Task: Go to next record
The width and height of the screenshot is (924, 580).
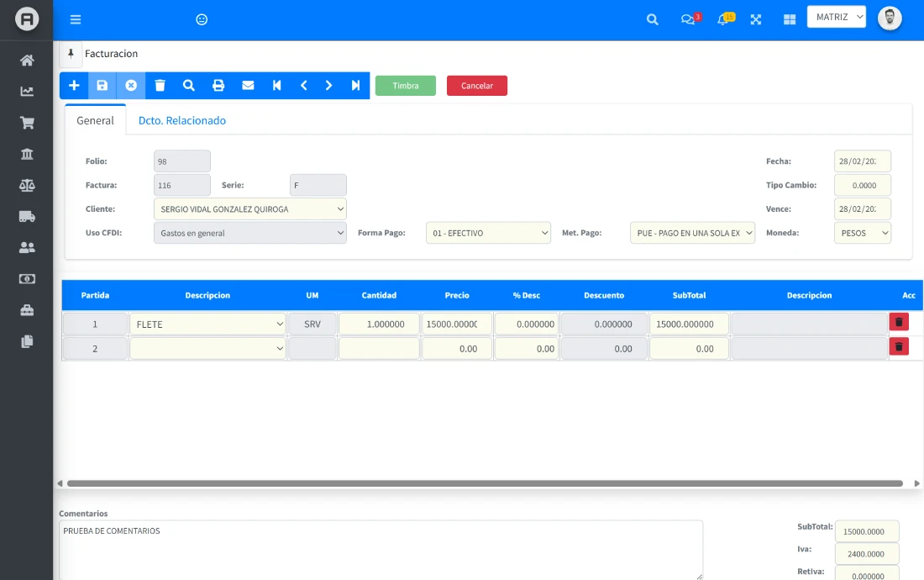Action: 328,86
